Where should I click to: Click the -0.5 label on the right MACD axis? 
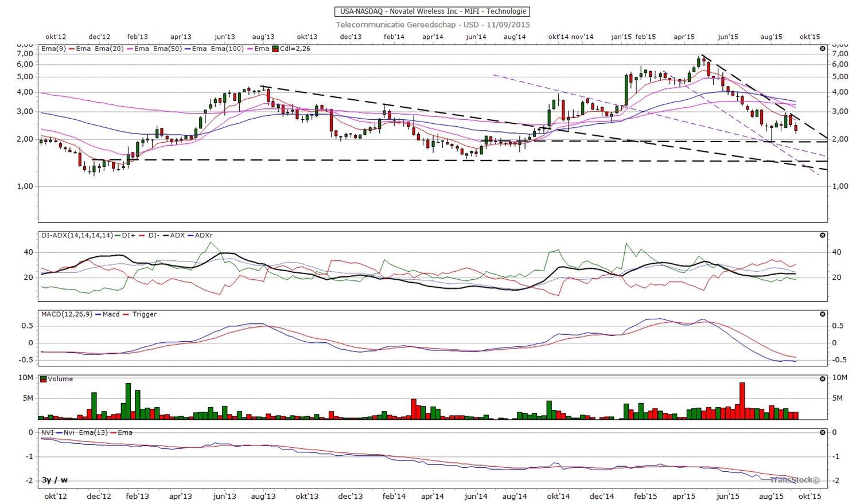coord(839,360)
